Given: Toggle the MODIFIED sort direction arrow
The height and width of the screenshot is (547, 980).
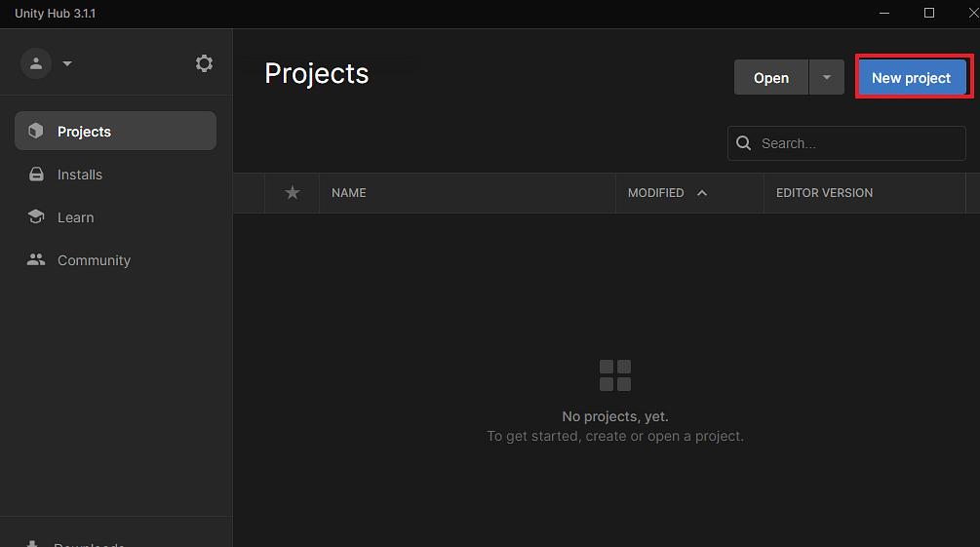Looking at the screenshot, I should point(702,192).
